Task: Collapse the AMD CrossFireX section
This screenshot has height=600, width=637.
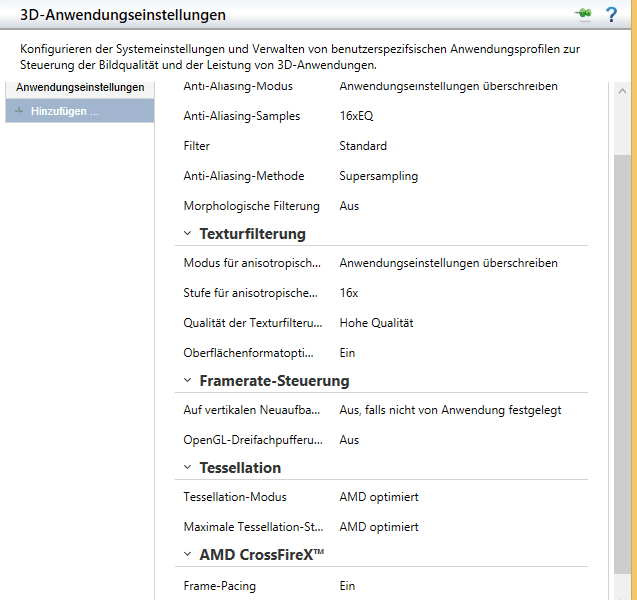Action: pos(187,555)
